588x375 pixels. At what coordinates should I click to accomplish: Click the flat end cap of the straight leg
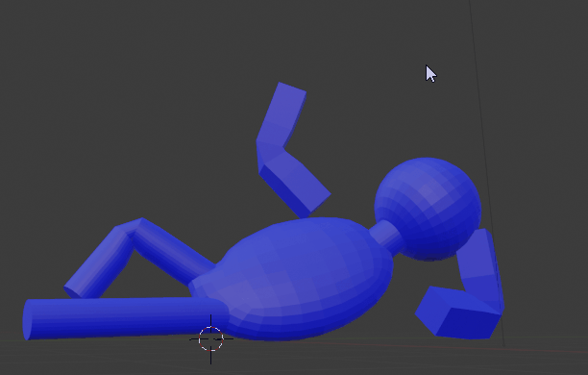point(27,320)
